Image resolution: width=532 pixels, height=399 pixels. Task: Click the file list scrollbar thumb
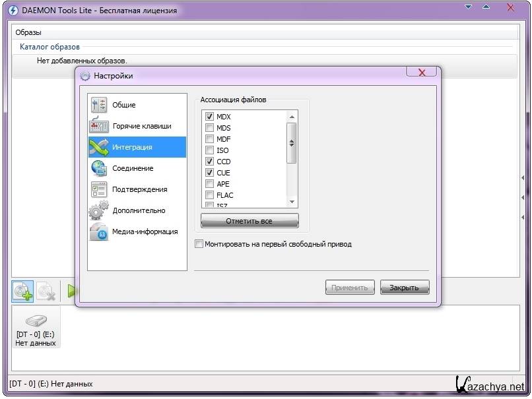coord(292,142)
